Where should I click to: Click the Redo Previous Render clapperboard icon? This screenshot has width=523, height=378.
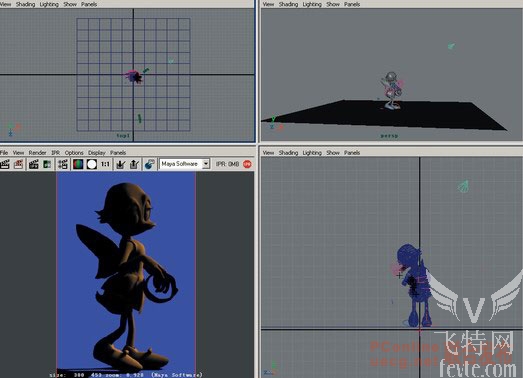click(x=5, y=164)
